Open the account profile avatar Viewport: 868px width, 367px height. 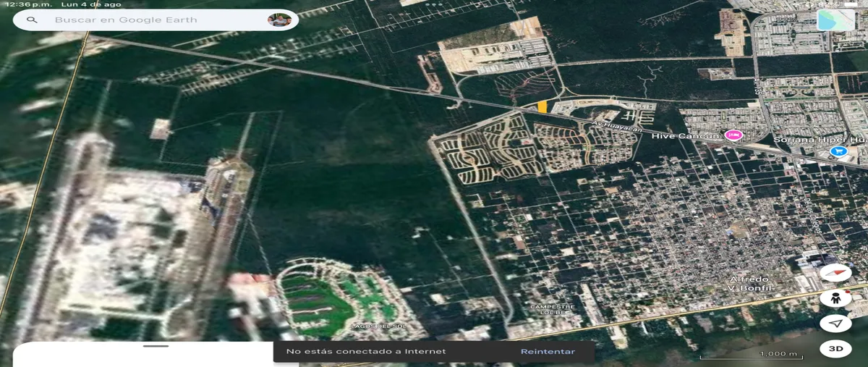(x=279, y=20)
